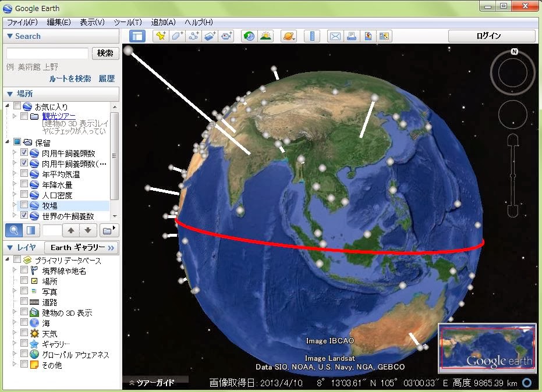The height and width of the screenshot is (392, 542).
Task: Open the 履歴 history link
Action: pos(107,79)
